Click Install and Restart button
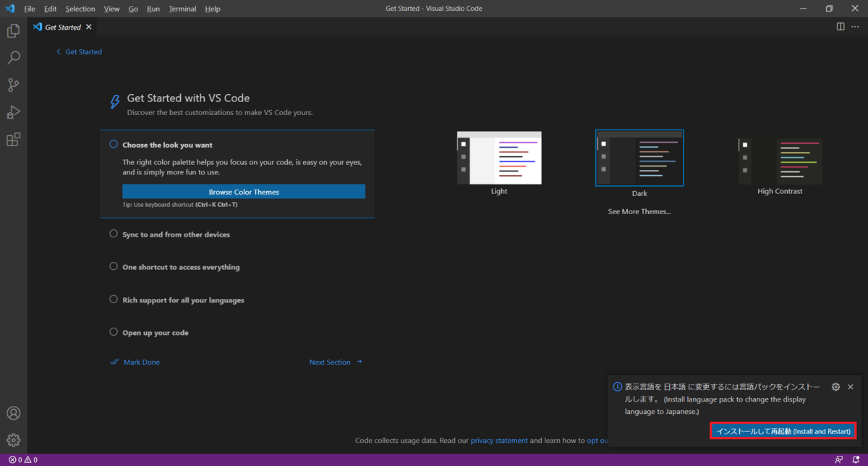Viewport: 868px width, 466px height. point(783,431)
